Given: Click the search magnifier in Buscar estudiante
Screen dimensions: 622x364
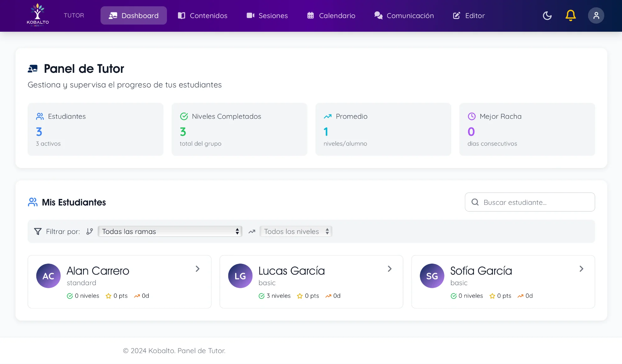Looking at the screenshot, I should (x=475, y=202).
